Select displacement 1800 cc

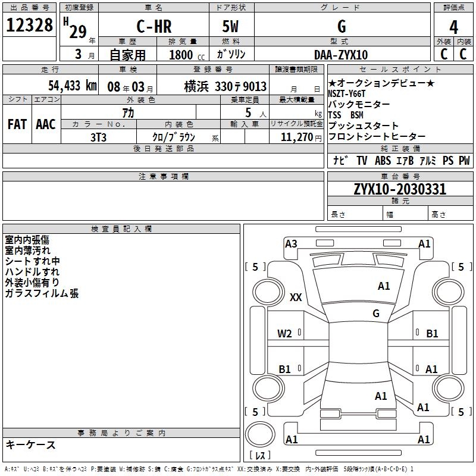tap(187, 55)
